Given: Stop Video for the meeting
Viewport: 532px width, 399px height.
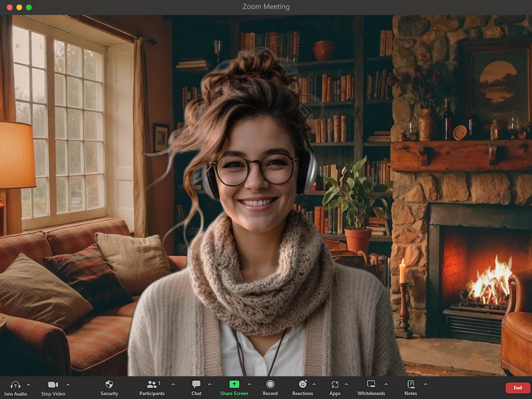Looking at the screenshot, I should [53, 385].
